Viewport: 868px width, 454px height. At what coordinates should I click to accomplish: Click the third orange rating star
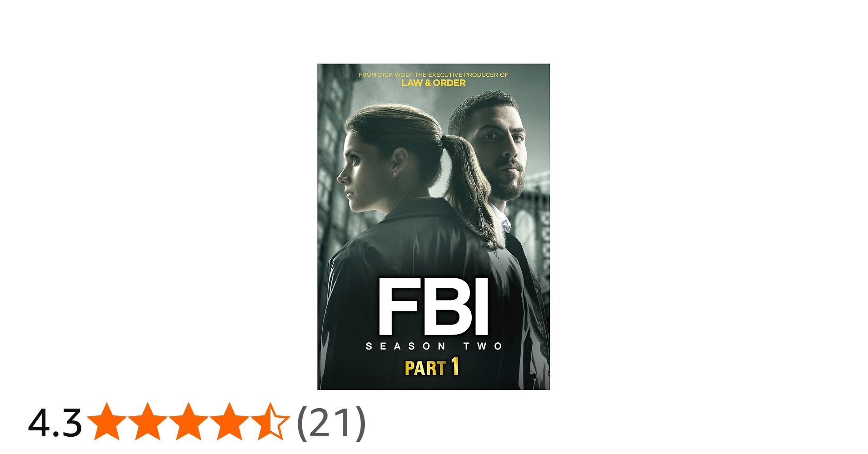(188, 421)
